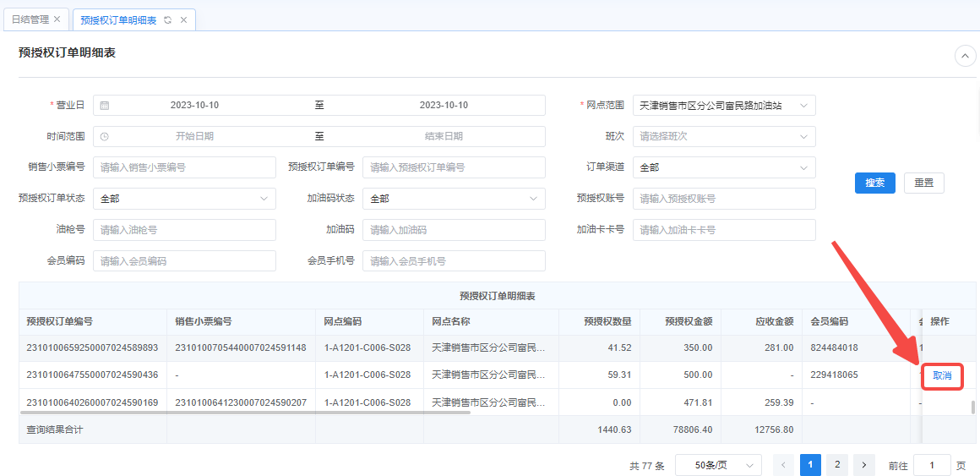Click the next page arrow
The image size is (980, 476).
pyautogui.click(x=863, y=465)
